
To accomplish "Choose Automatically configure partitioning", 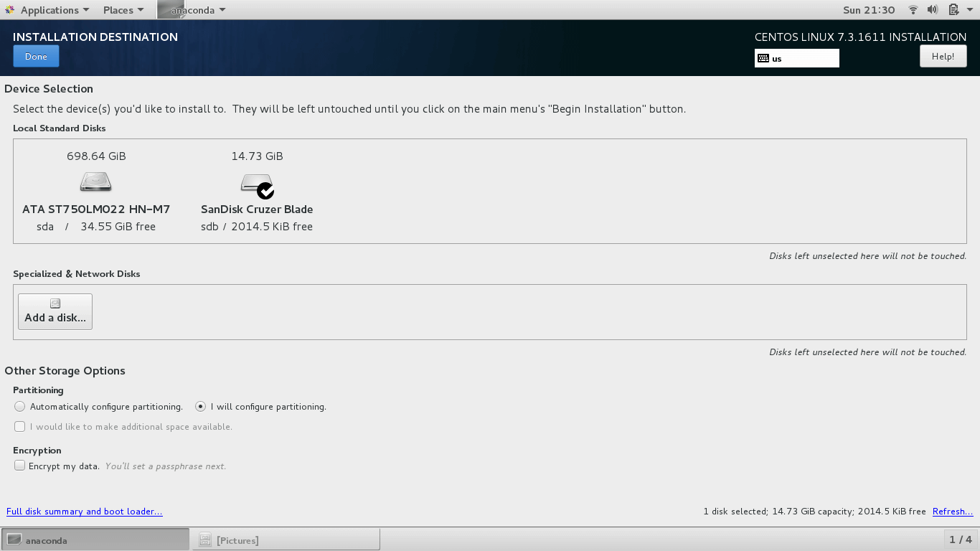I will (98, 407).
